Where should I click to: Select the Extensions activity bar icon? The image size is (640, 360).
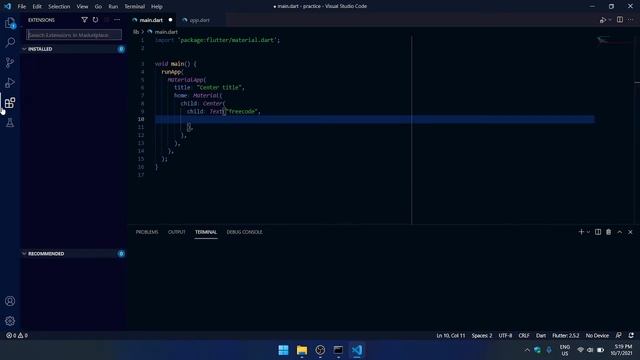click(x=10, y=102)
